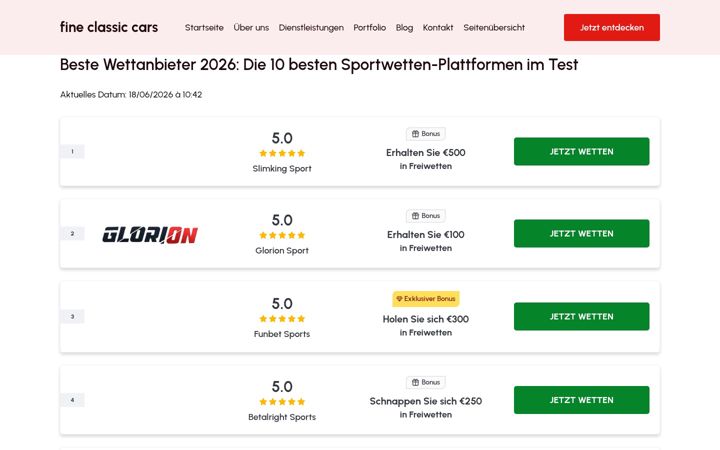Viewport: 720px width, 450px height.
Task: Open the Seitenübersicht link
Action: (x=494, y=28)
